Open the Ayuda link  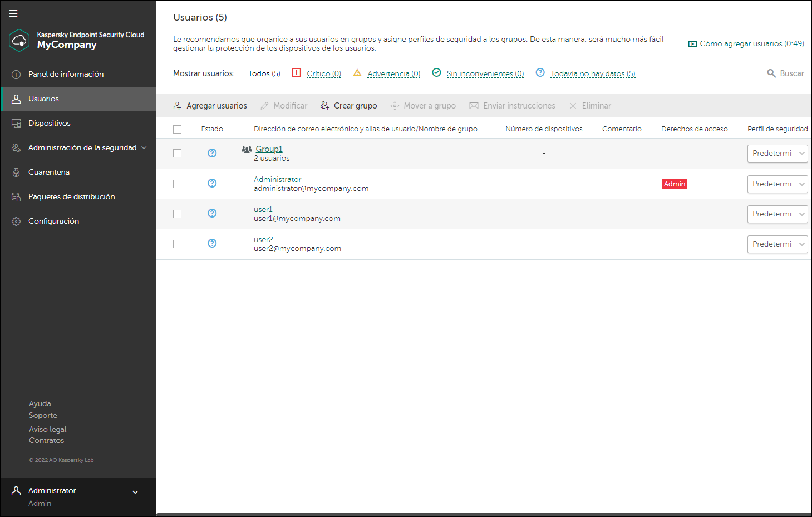pos(40,403)
